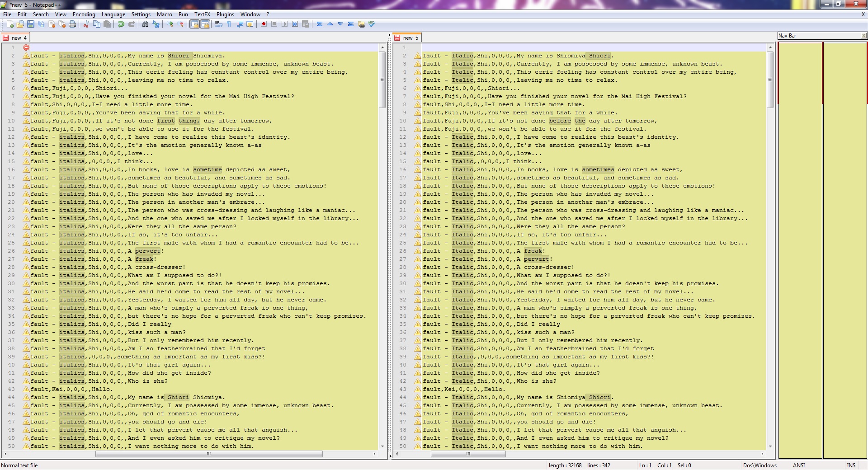Open the Replace dialog icon

tap(156, 24)
